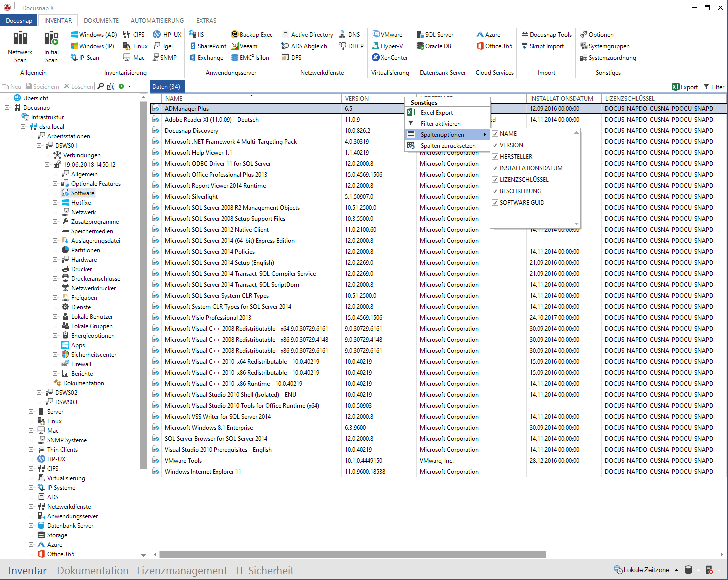The height and width of the screenshot is (580, 728).
Task: Open the SQL Server database scan
Action: coord(435,35)
